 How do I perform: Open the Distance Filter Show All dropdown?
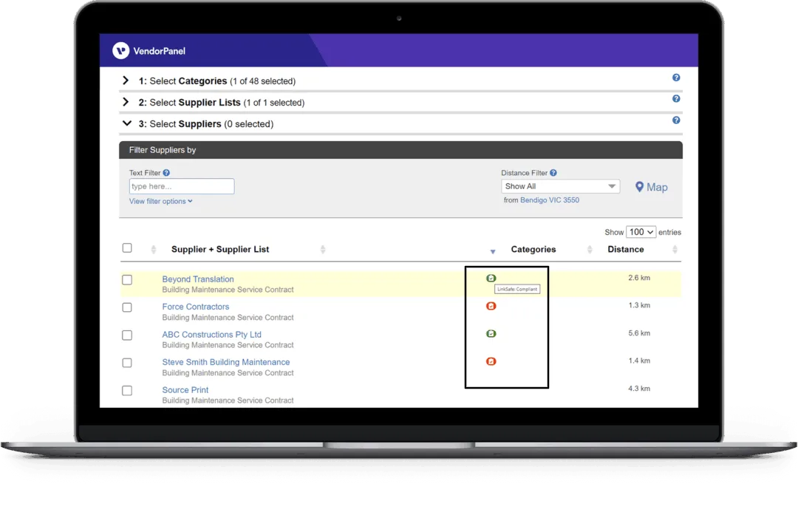pos(560,186)
